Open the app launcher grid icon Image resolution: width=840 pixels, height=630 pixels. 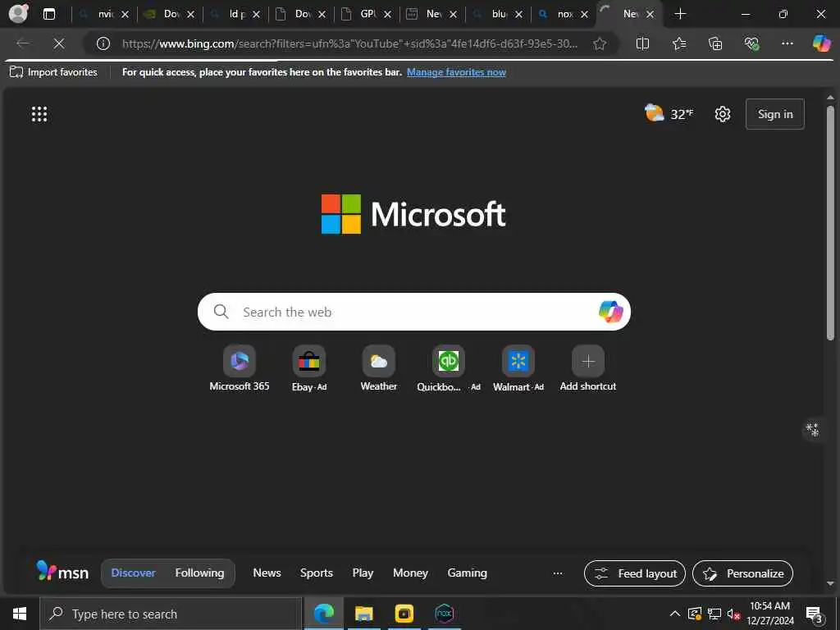point(39,114)
